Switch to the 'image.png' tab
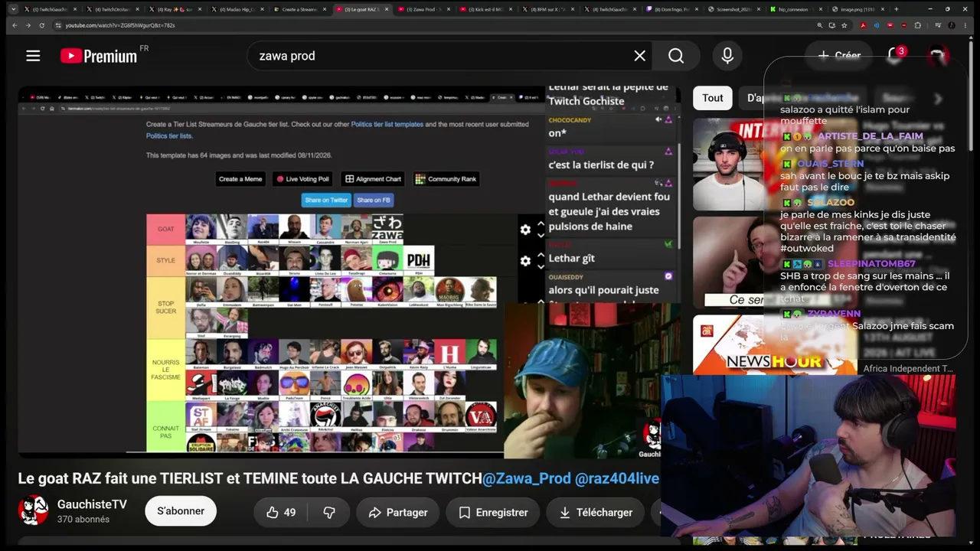Viewport: 980px width, 551px height. point(857,9)
